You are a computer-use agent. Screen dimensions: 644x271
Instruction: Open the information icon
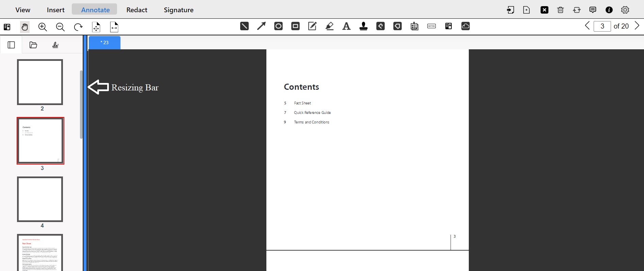coord(609,10)
